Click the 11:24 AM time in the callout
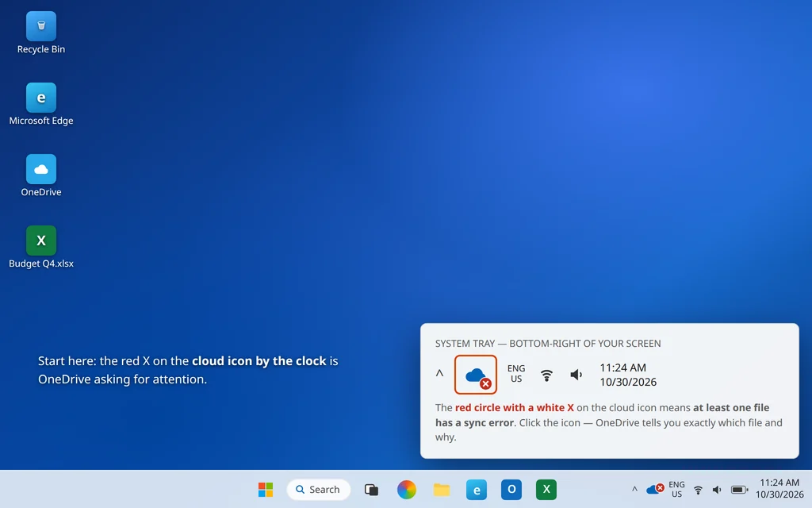 click(x=623, y=368)
